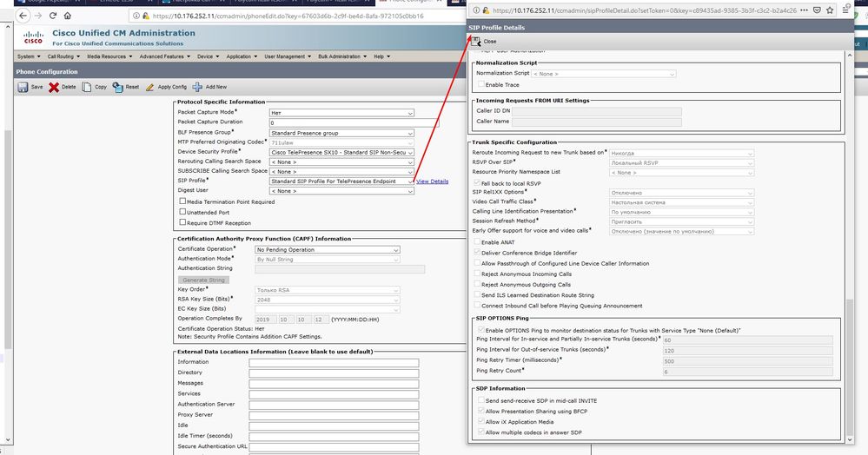Open the User Management menu
The width and height of the screenshot is (868, 455).
(288, 56)
